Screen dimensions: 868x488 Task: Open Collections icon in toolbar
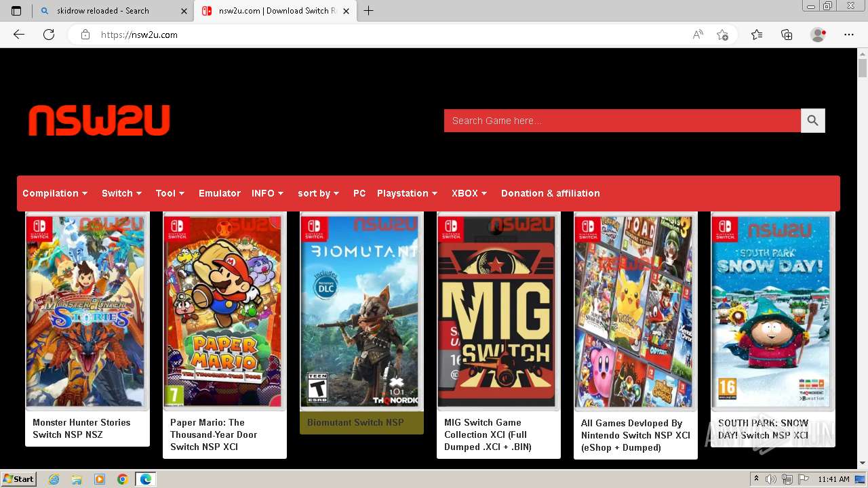point(787,35)
